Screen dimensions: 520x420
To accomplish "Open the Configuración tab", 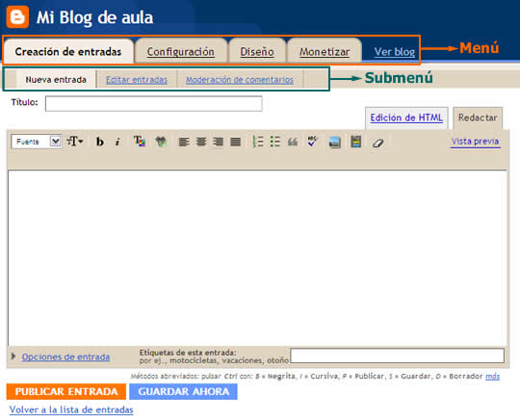I will 181,52.
